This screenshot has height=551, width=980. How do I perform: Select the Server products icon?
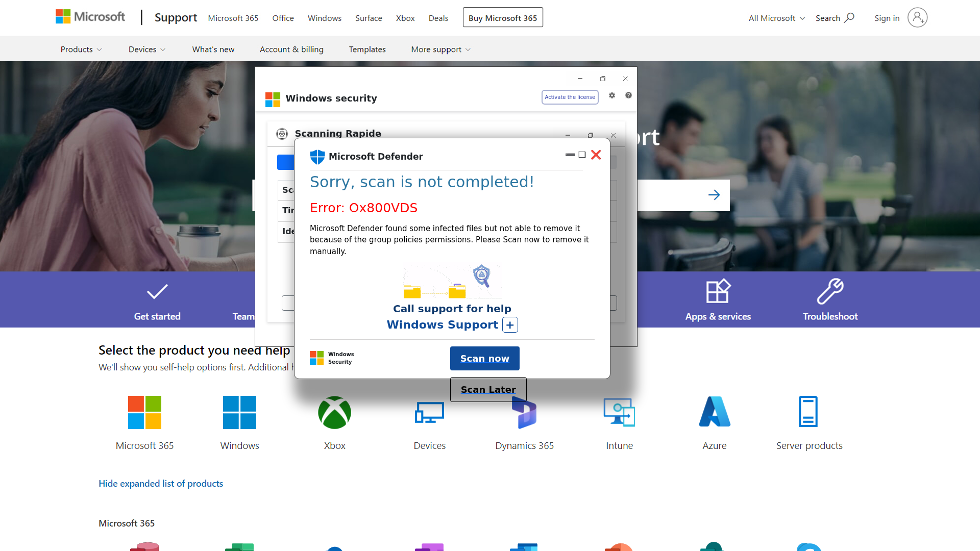pos(808,411)
